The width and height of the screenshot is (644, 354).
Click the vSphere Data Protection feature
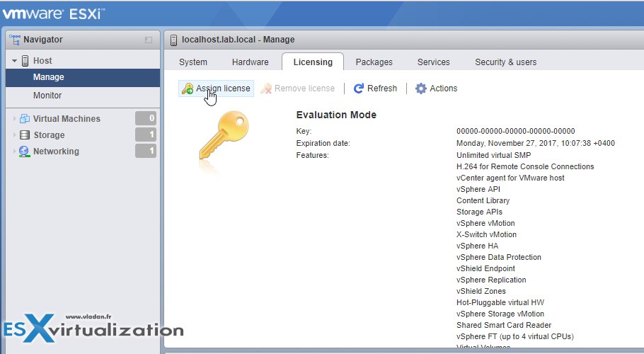[x=499, y=257]
